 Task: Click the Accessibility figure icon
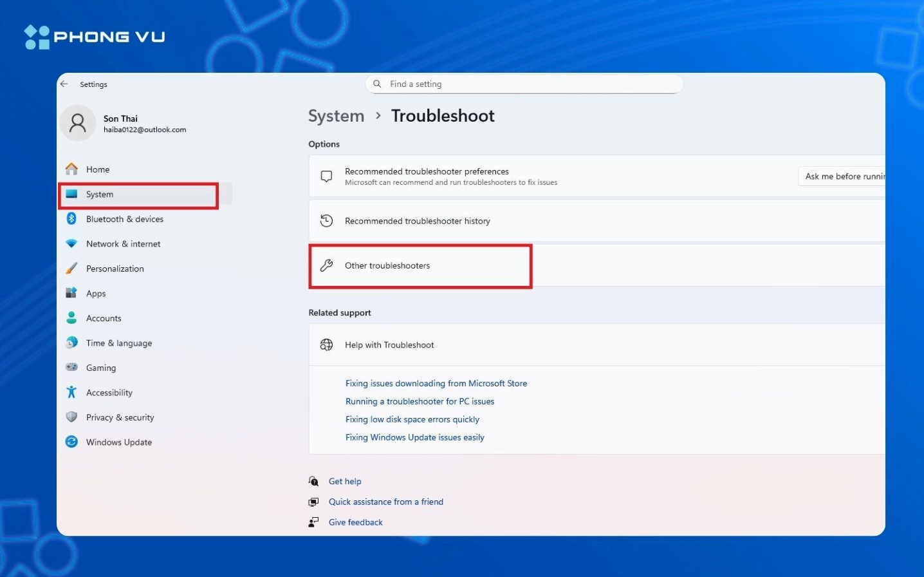click(x=71, y=392)
